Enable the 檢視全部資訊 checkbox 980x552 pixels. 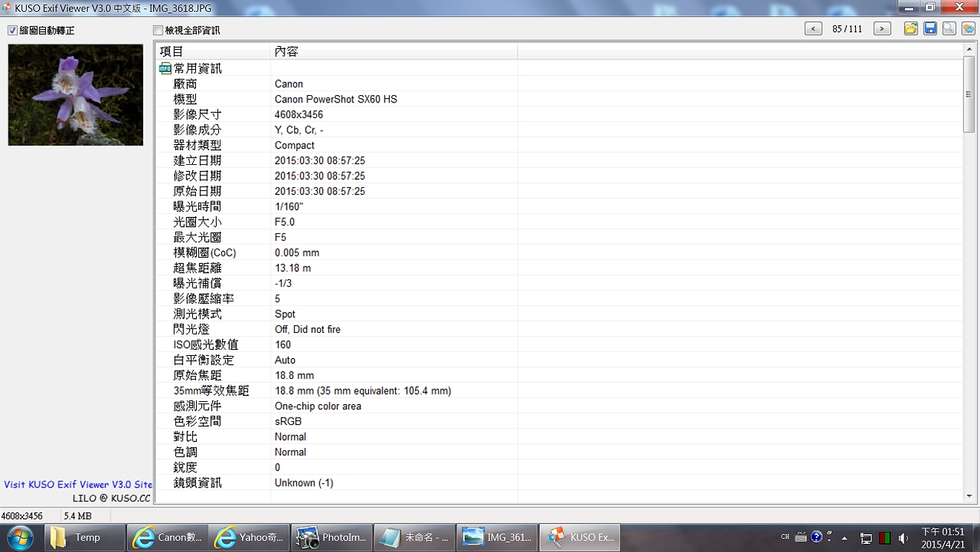tap(157, 30)
